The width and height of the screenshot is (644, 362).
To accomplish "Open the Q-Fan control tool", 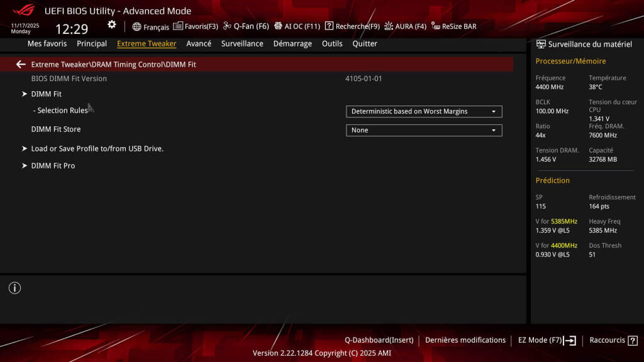I will 245,26.
